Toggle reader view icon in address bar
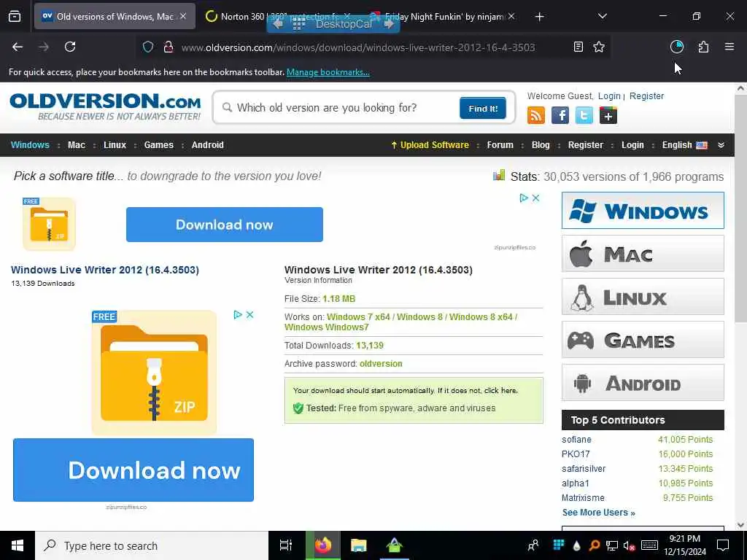The height and width of the screenshot is (560, 747). [578, 47]
